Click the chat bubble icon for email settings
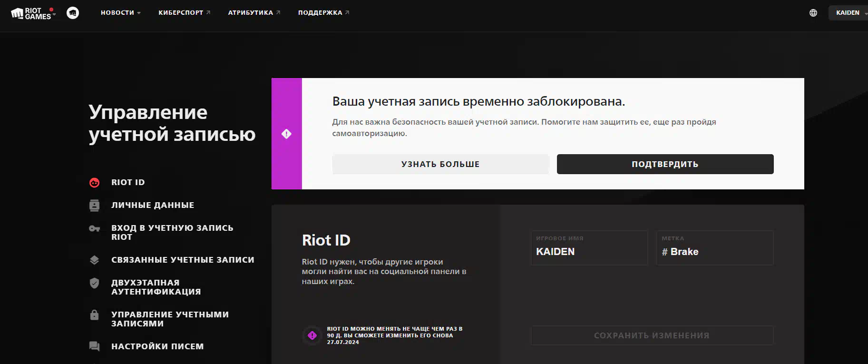The height and width of the screenshot is (364, 868). tap(95, 346)
